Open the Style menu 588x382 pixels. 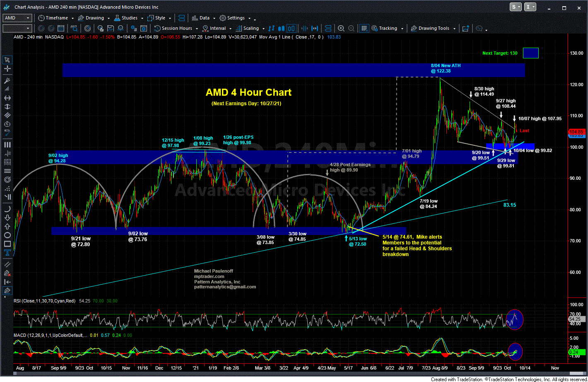(159, 18)
